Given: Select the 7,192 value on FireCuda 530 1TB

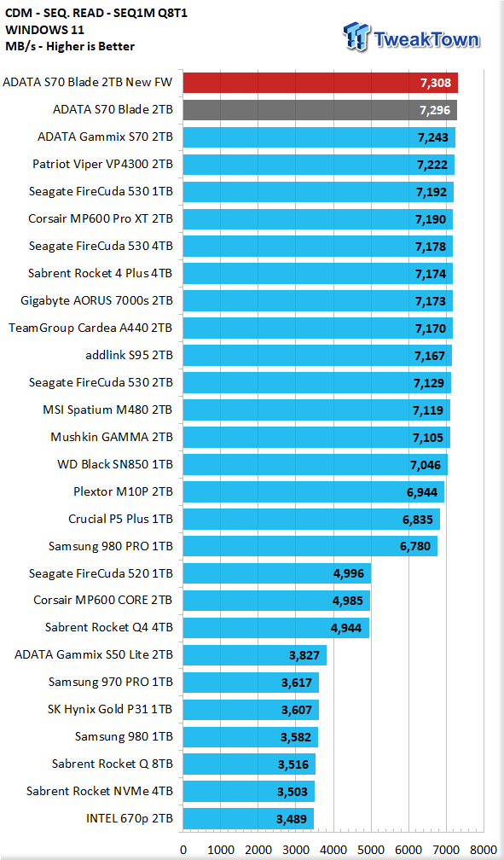Looking at the screenshot, I should (x=431, y=192).
